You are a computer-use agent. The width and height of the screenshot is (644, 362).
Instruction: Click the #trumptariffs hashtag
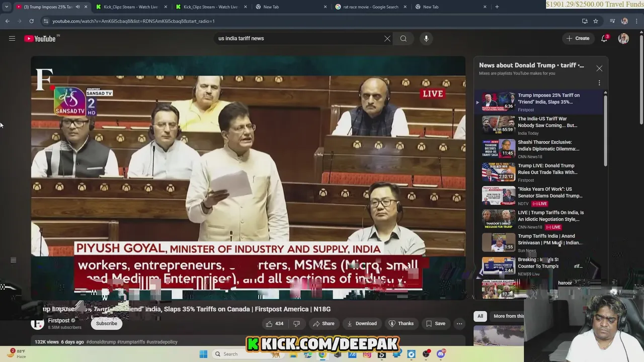(131, 342)
